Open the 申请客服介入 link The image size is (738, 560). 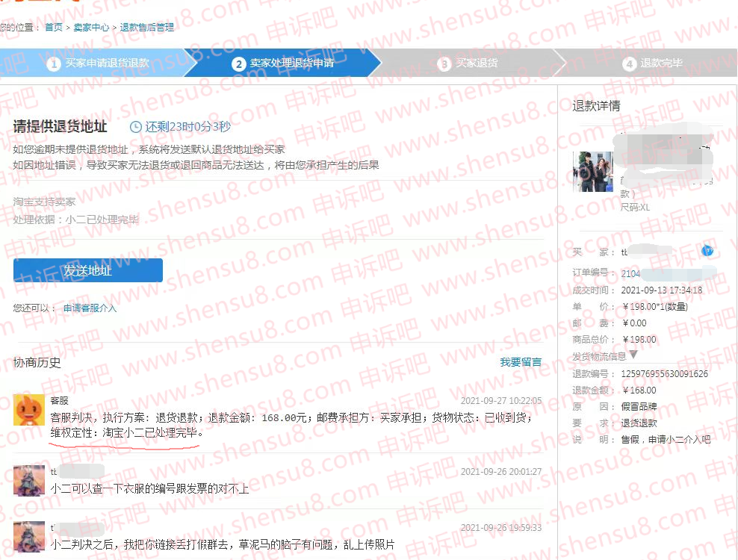pyautogui.click(x=90, y=308)
